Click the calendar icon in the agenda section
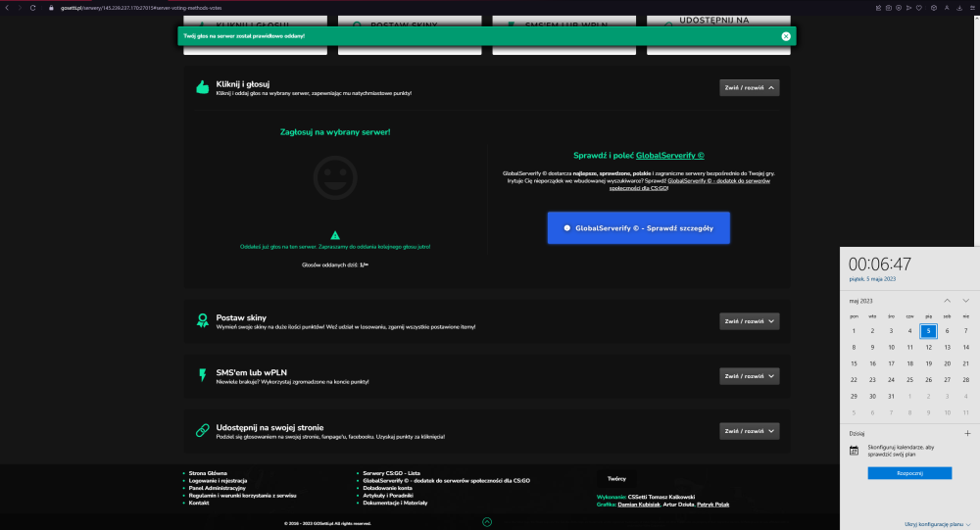Viewport: 980px width, 530px height. pos(854,451)
